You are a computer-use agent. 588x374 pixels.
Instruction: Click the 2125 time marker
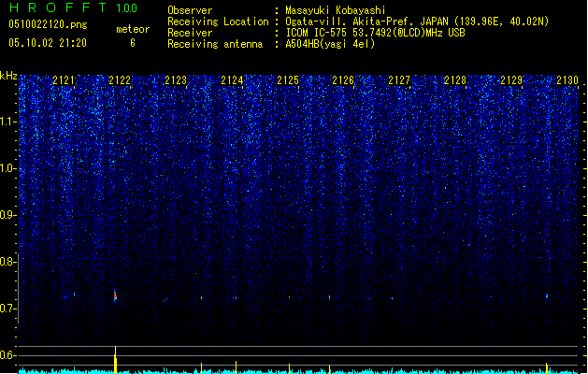click(x=288, y=80)
